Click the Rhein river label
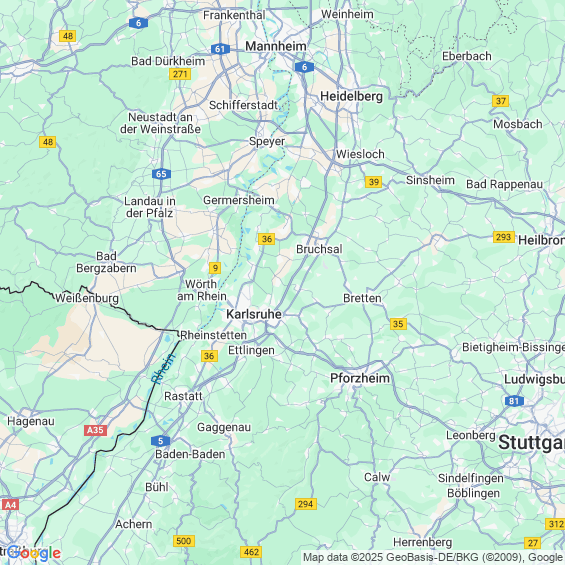This screenshot has height=565, width=565. [x=163, y=369]
